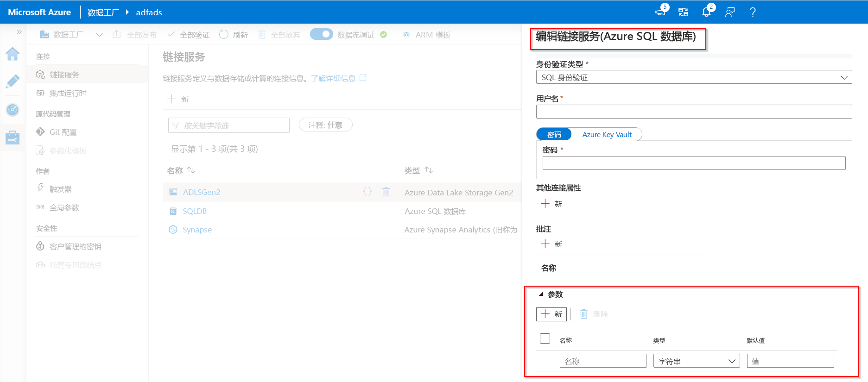
Task: Select 链接服务 in the side menu
Action: [88, 75]
